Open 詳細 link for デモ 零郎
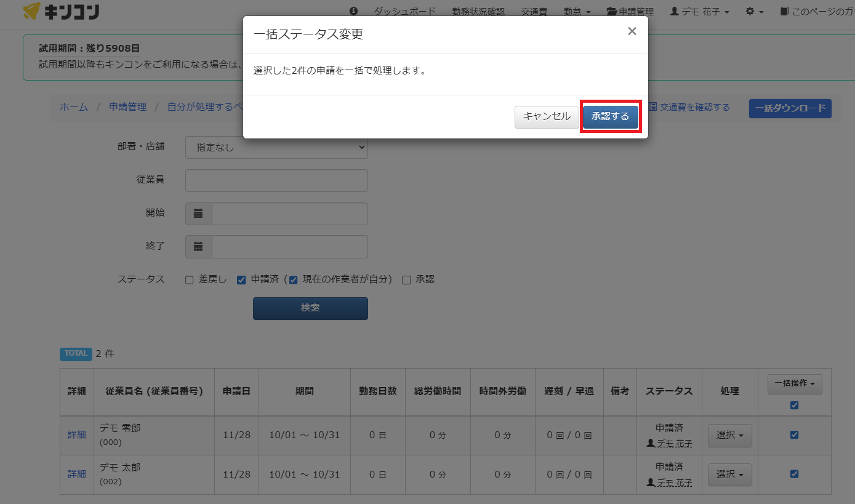This screenshot has height=504, width=855. tap(76, 434)
